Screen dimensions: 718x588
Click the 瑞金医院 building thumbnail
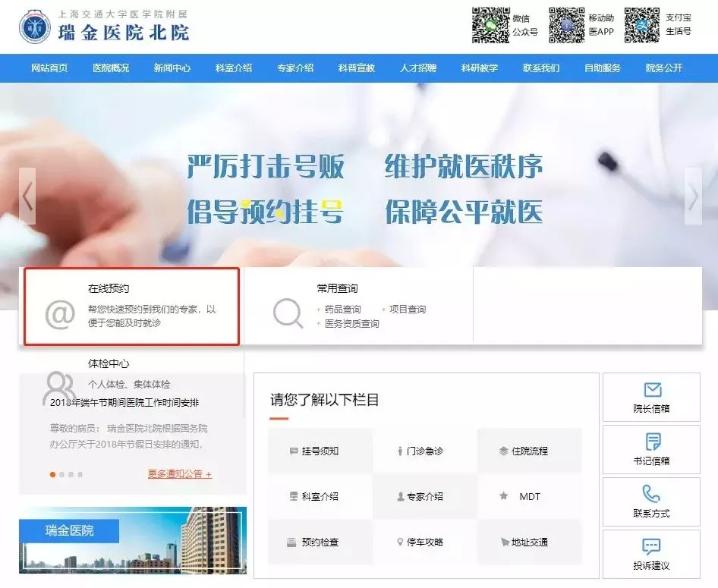coord(132,540)
